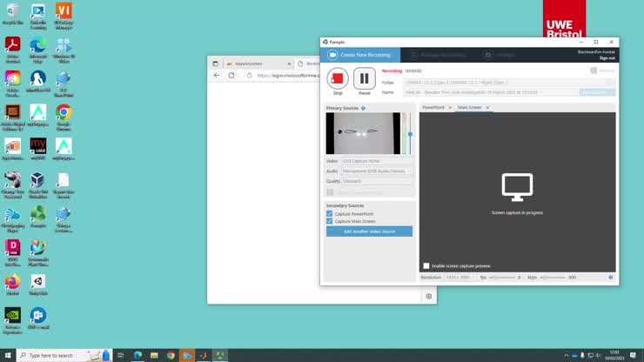Open the Primary Sources help icon
This screenshot has height=362, width=644.
pyautogui.click(x=363, y=108)
